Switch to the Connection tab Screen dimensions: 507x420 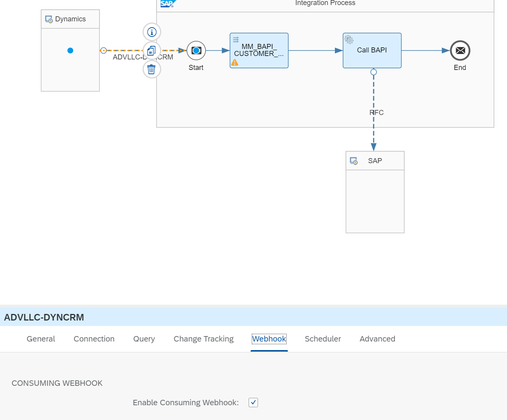94,339
